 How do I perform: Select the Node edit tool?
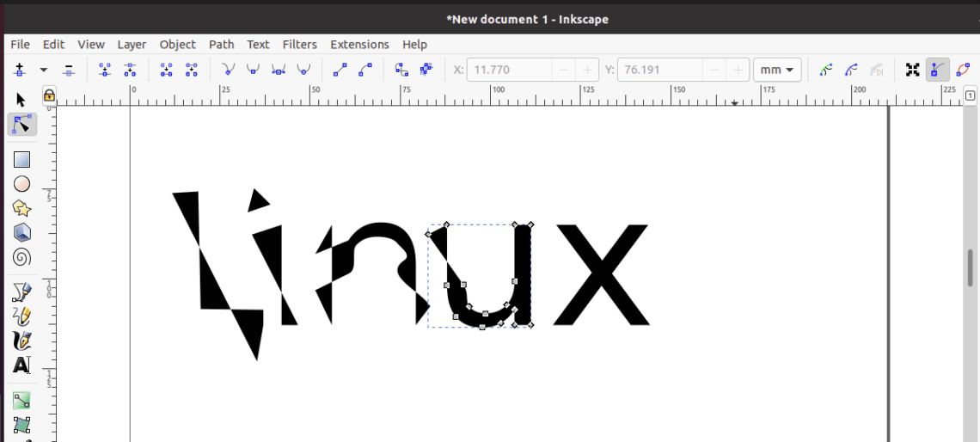click(x=21, y=125)
